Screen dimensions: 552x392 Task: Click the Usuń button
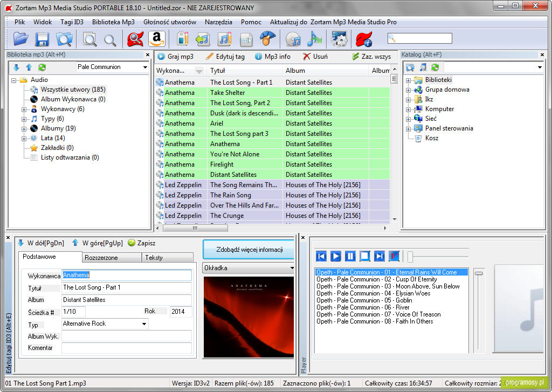click(x=315, y=57)
